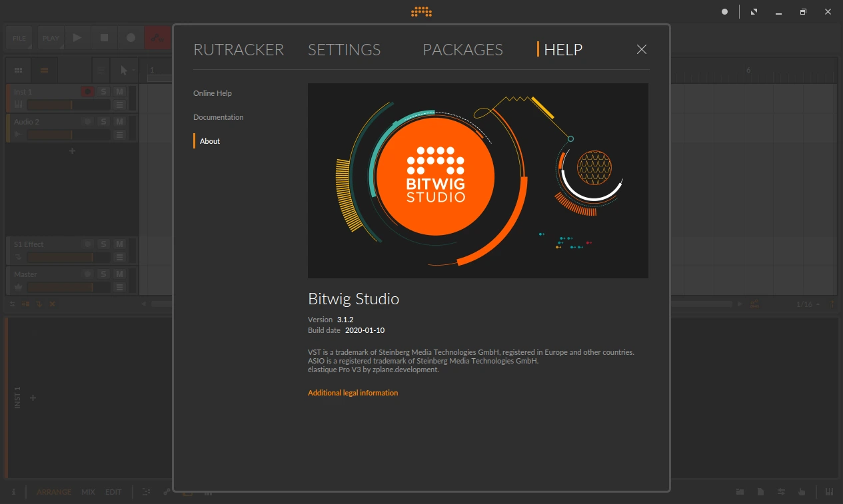Open the pointer tool dropdown
Image resolution: width=843 pixels, height=504 pixels.
pyautogui.click(x=123, y=70)
